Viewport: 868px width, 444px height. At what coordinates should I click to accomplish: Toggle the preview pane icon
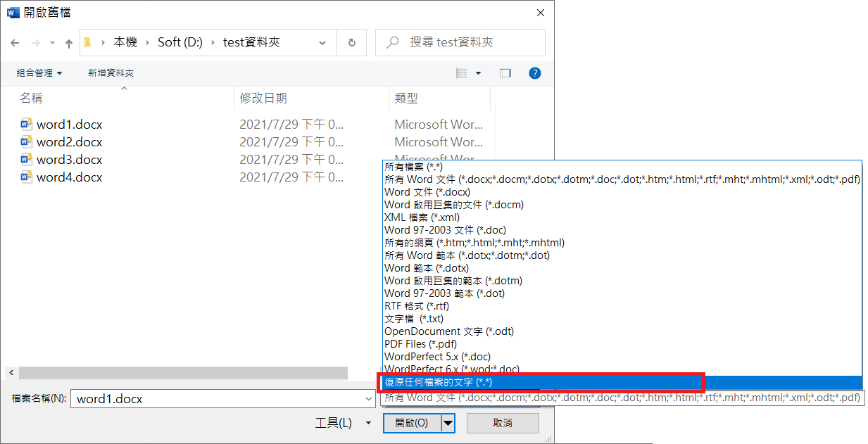click(505, 73)
